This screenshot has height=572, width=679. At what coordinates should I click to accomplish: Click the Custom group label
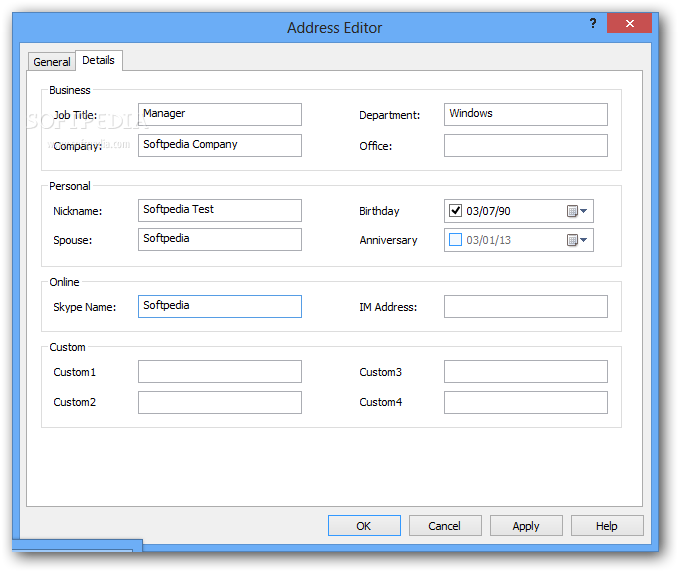(67, 347)
